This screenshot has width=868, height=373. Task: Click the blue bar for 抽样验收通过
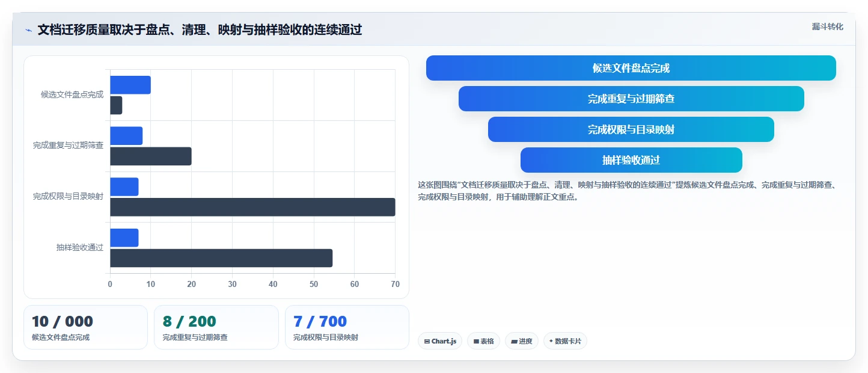coord(124,238)
